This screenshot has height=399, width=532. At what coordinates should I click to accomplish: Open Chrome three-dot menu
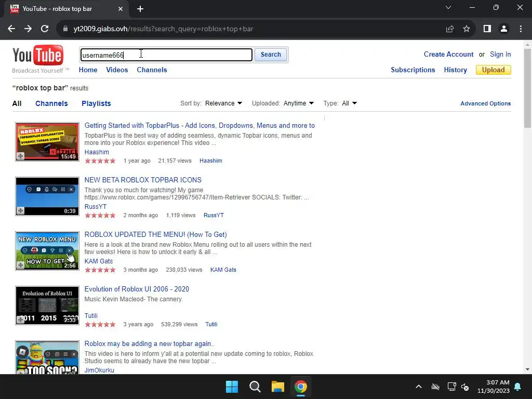[521, 29]
